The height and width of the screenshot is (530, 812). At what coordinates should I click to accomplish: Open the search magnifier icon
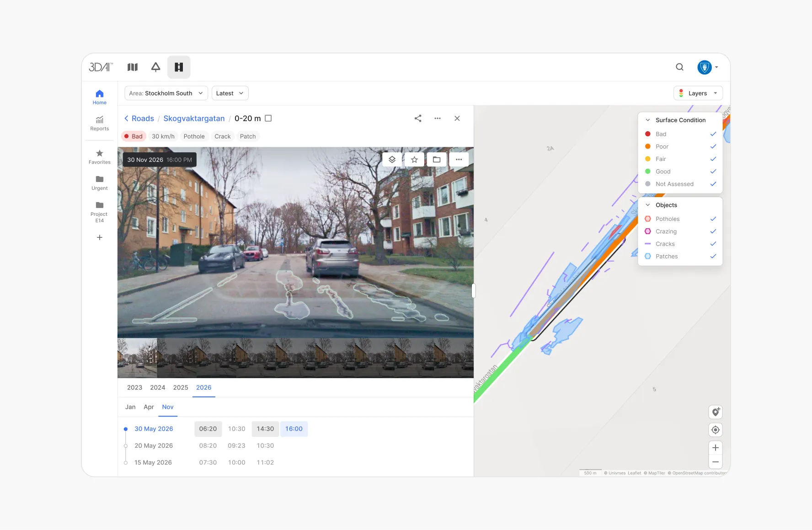tap(679, 67)
